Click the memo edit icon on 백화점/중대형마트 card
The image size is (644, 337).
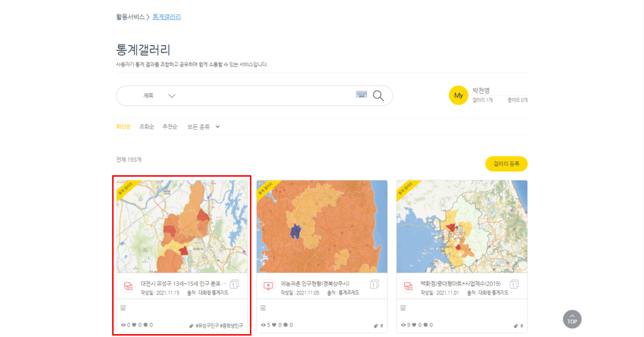(x=403, y=308)
